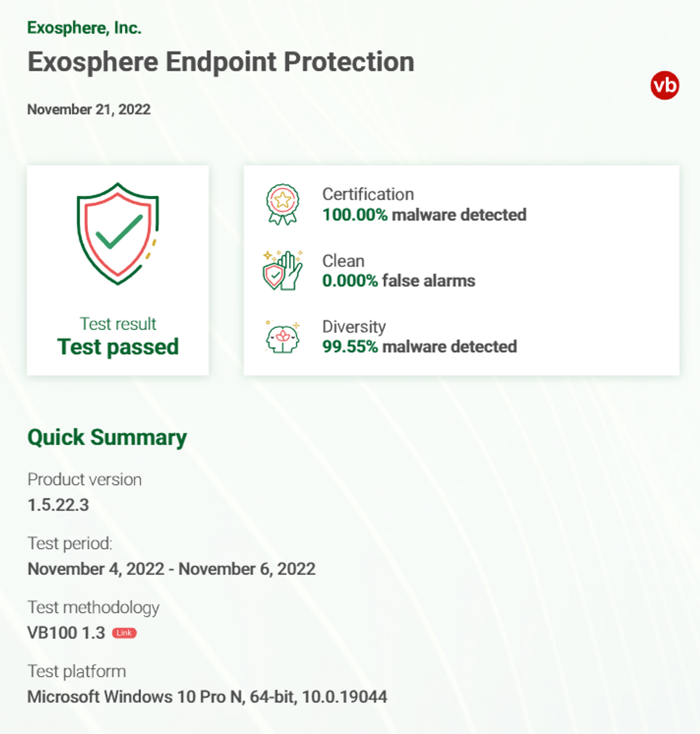Click the Clean hand and shield icon
This screenshot has width=700, height=734.
click(282, 270)
